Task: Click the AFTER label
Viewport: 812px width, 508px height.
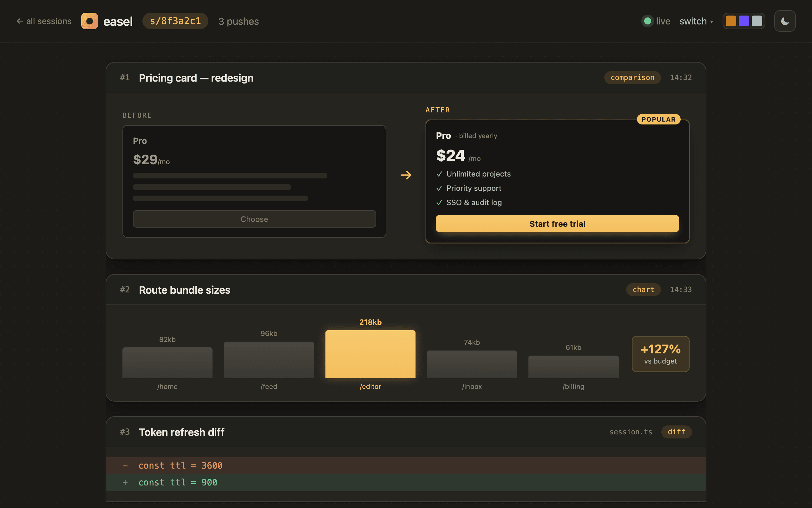Action: point(437,110)
